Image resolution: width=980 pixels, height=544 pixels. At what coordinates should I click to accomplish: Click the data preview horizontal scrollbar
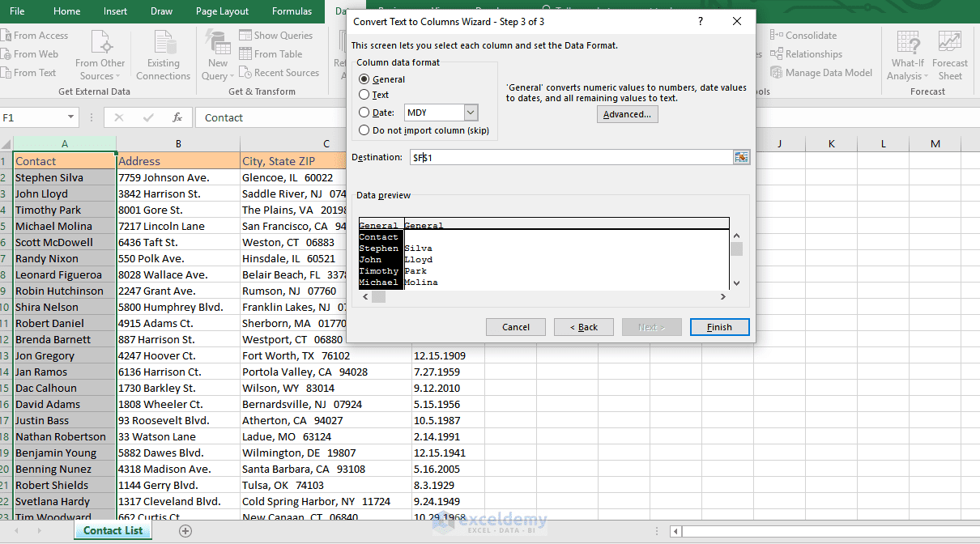tap(548, 297)
